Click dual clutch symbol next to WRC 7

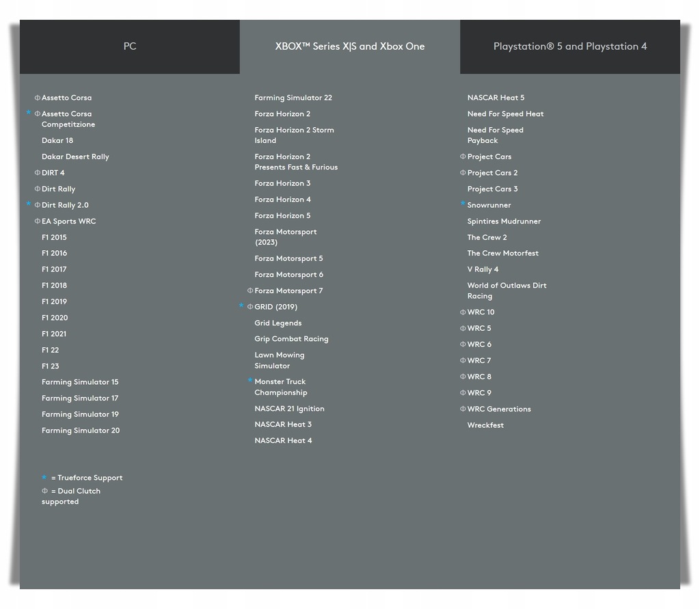click(463, 360)
